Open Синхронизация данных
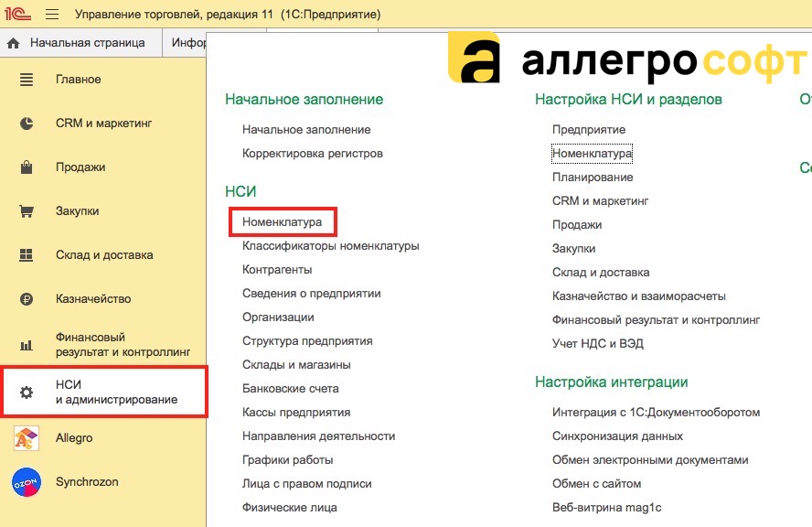The width and height of the screenshot is (812, 527). (617, 436)
